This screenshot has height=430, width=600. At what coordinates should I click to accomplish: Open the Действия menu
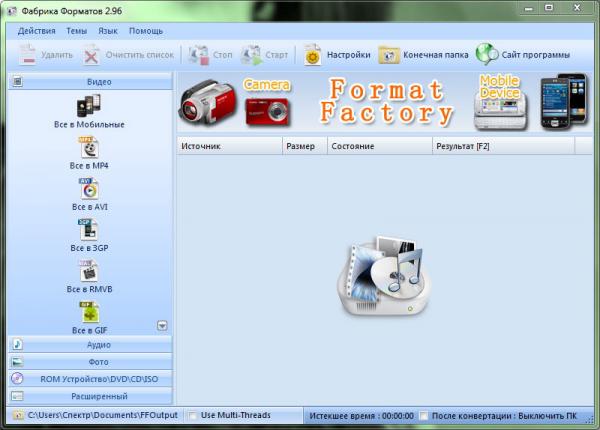coord(37,31)
